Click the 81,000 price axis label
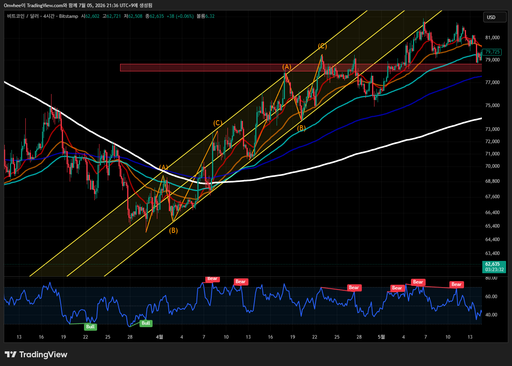The width and height of the screenshot is (512, 366). [492, 38]
